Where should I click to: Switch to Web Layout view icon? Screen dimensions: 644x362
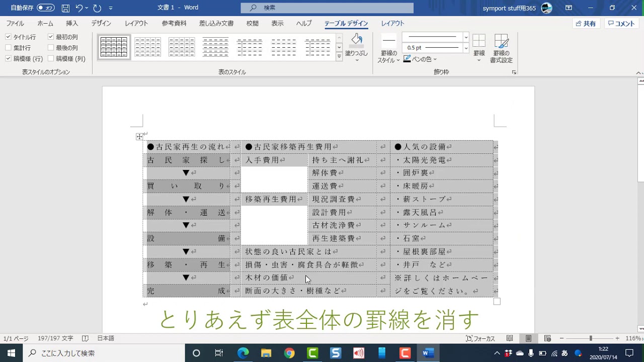547,339
